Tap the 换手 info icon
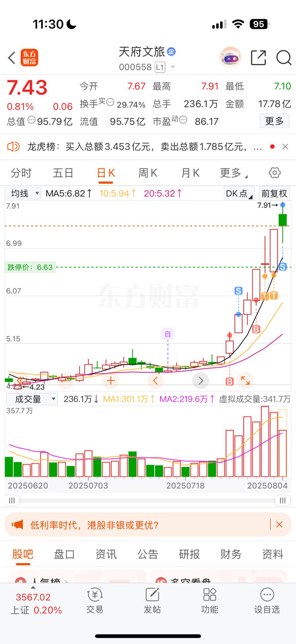Viewport: 296px width, 644px height. tap(110, 102)
